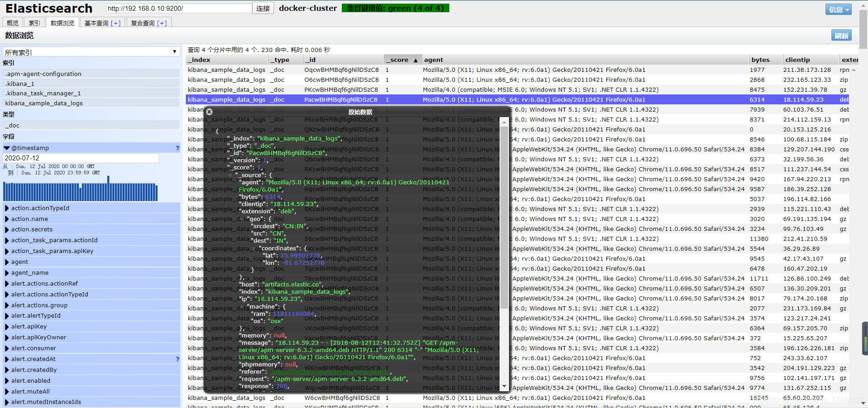Viewport: 868px width, 408px height.
Task: Close the 原始数据 popup window
Action: [209, 112]
